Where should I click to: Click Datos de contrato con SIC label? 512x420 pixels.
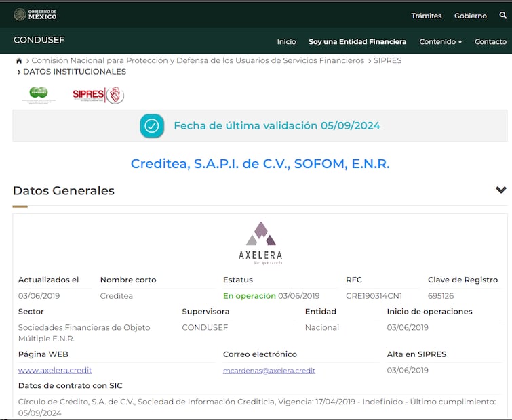click(71, 385)
